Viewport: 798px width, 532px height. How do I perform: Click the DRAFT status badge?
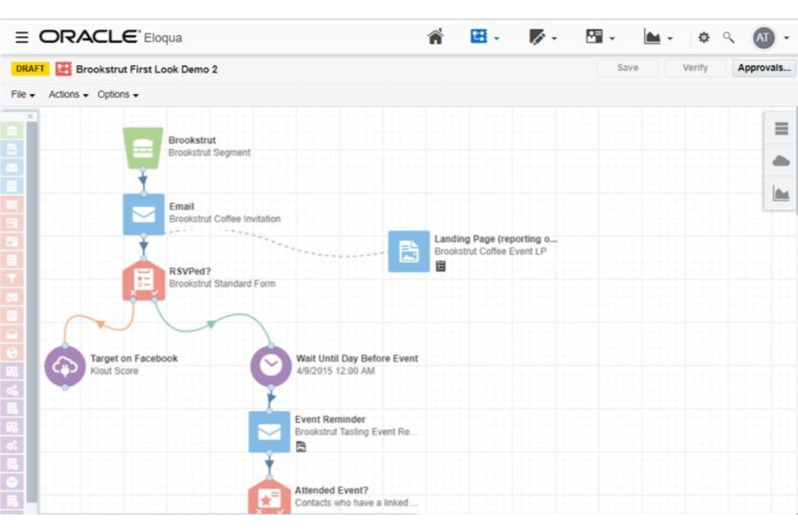[x=30, y=68]
